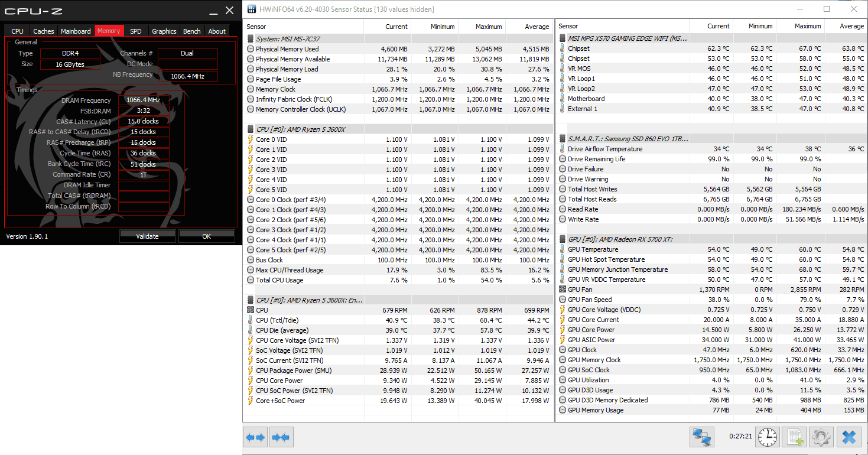Select the Mainboard tab in CPU-Z
Viewport: 868px width, 455px height.
(x=76, y=31)
